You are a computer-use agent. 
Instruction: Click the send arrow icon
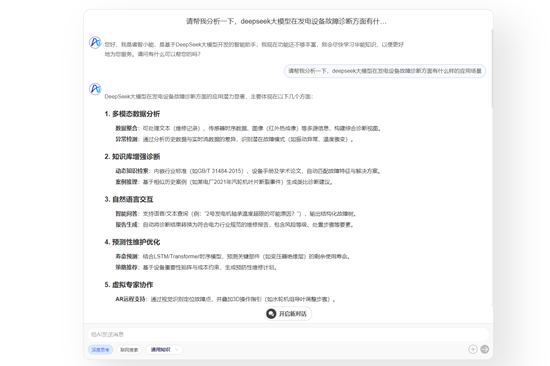[484, 349]
